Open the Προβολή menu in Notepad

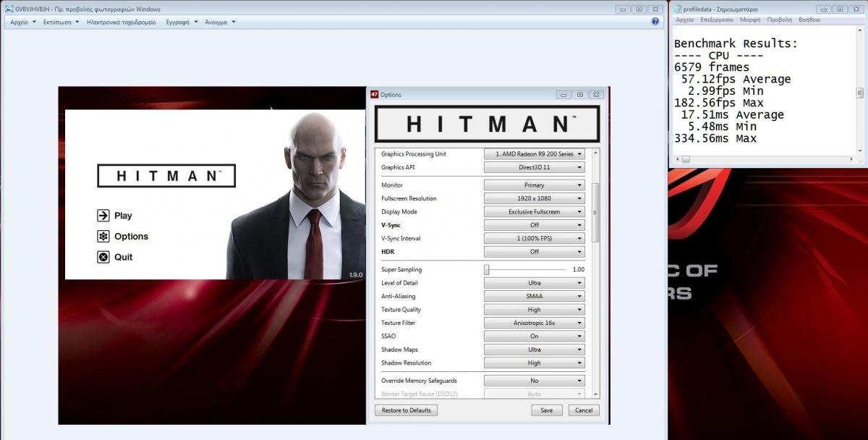pos(780,20)
